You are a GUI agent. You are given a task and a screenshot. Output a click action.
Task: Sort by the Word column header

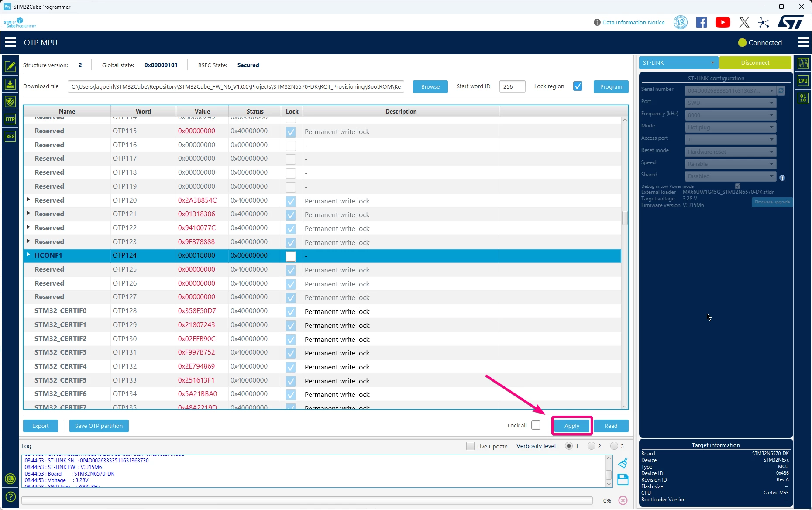pos(143,111)
